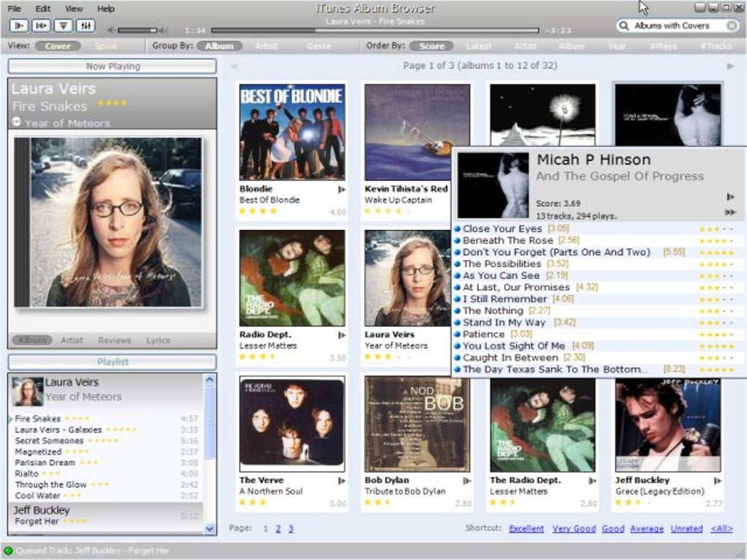The width and height of the screenshot is (747, 560).
Task: Switch to Artist tab under cover
Action: pyautogui.click(x=72, y=340)
